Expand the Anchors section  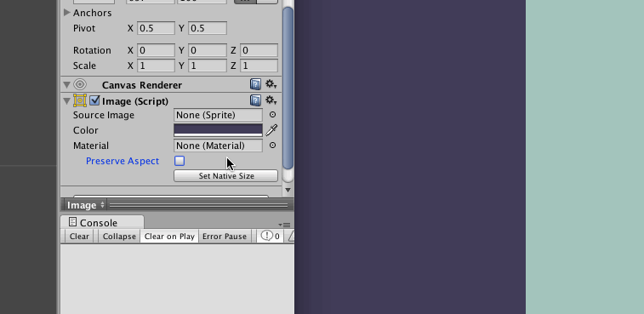coord(67,13)
